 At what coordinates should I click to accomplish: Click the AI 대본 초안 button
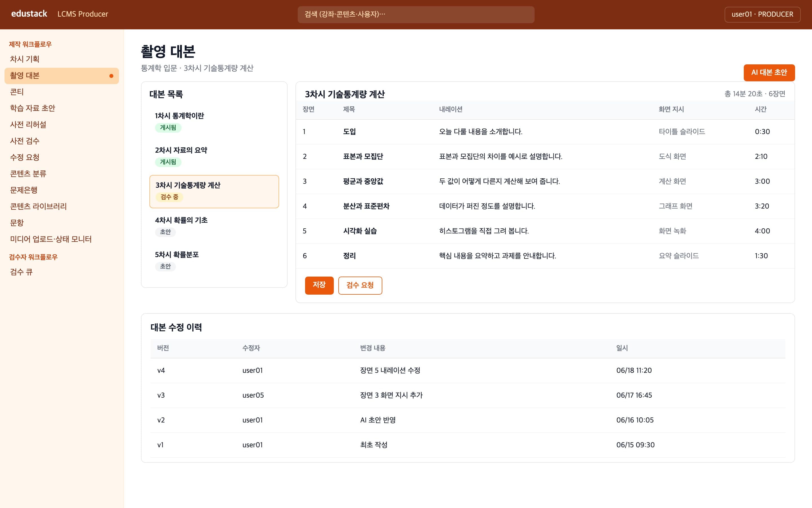point(769,73)
